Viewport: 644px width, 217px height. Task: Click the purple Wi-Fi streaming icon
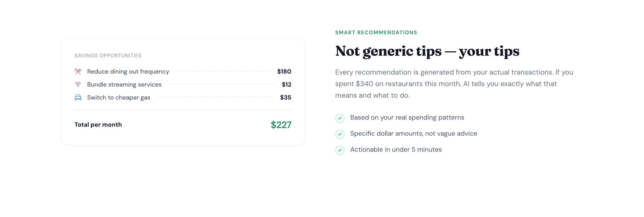[78, 85]
